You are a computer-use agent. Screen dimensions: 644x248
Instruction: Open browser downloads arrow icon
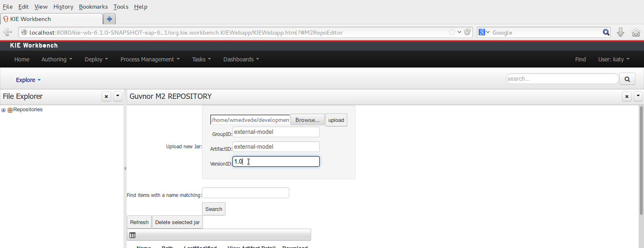pos(621,32)
